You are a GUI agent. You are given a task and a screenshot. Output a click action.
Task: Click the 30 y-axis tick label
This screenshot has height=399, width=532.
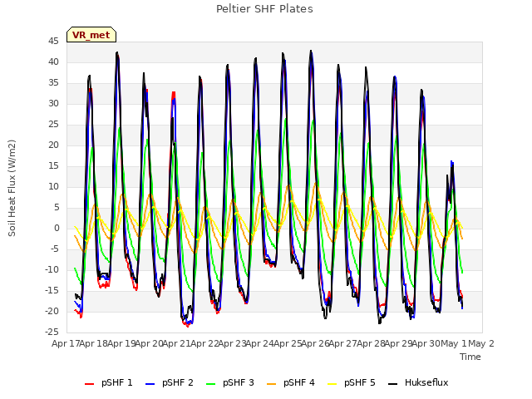[53, 103]
